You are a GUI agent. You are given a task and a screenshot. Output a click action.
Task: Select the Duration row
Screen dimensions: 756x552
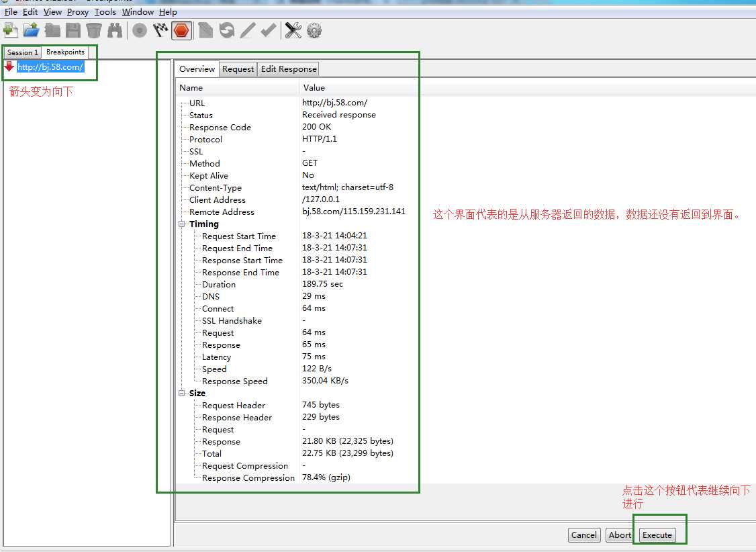297,284
